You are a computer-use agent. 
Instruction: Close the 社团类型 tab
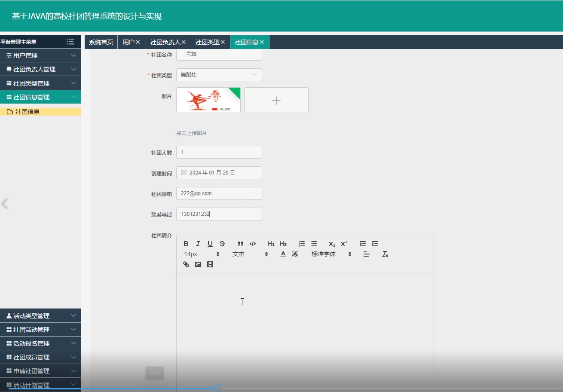coord(223,42)
